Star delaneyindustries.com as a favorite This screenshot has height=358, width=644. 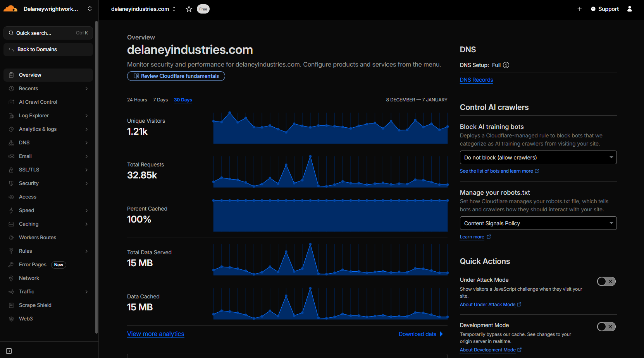click(x=189, y=9)
